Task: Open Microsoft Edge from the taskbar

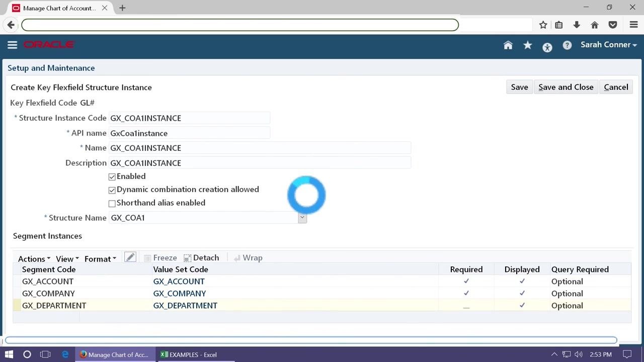Action: [x=65, y=354]
